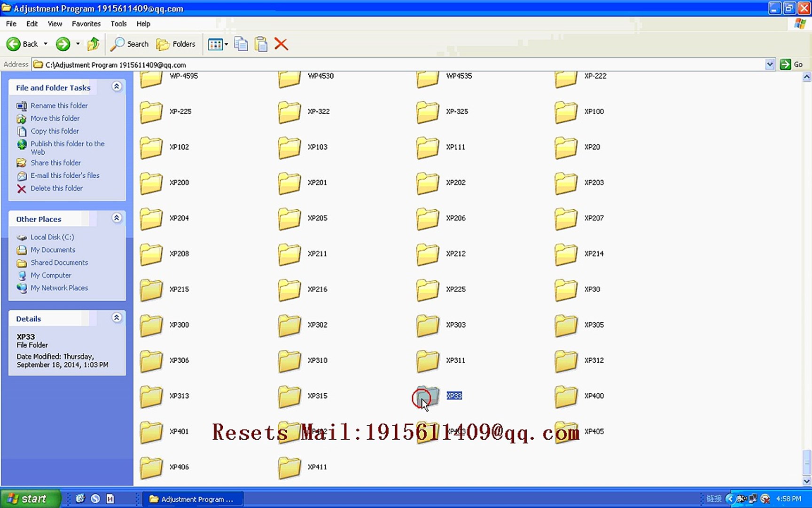Click the Go button

pyautogui.click(x=792, y=64)
